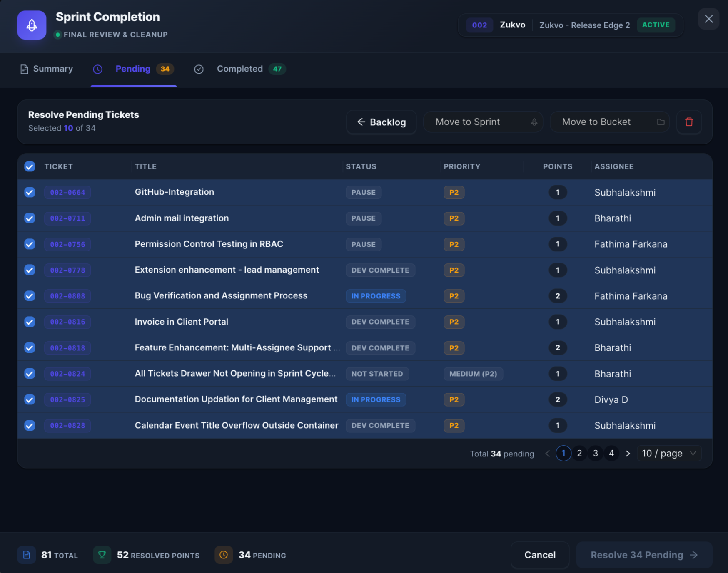Uncheck ticket 002-0808 checkbox

click(30, 296)
